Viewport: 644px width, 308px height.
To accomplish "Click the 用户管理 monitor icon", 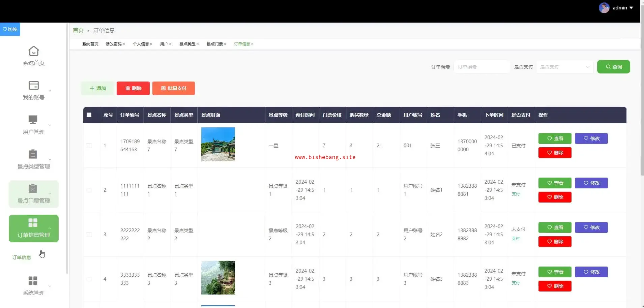I will click(33, 120).
